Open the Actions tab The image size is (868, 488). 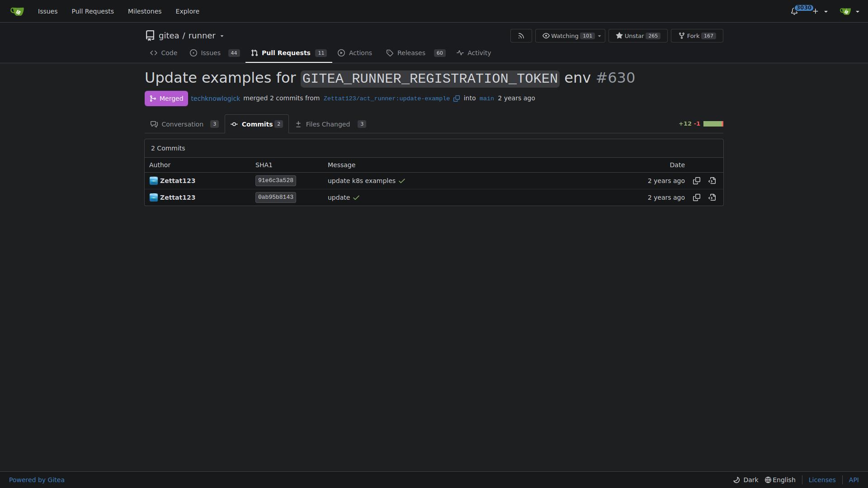[355, 53]
